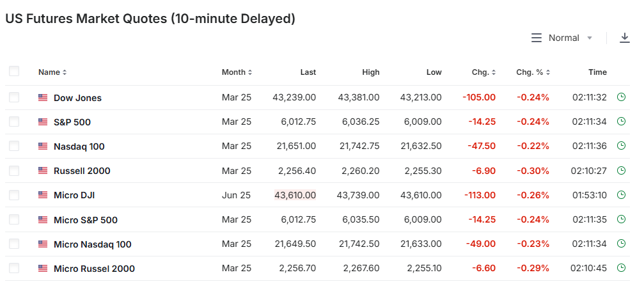This screenshot has height=300, width=644.
Task: Sort by the Month column header
Action: point(237,72)
